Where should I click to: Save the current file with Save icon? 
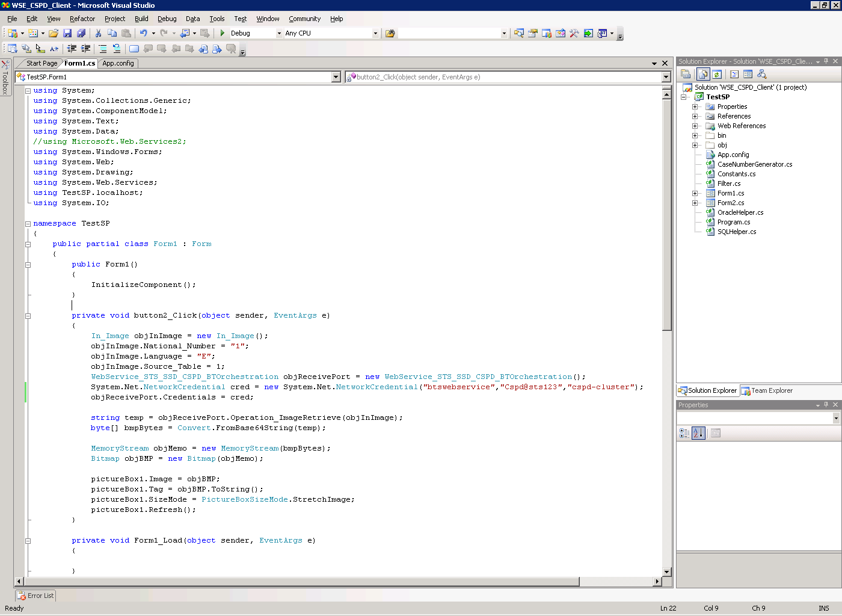click(67, 33)
